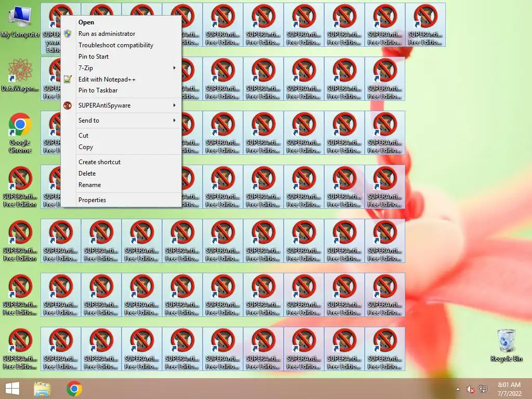The width and height of the screenshot is (532, 399).
Task: Expand the Send to submenu
Action: pos(122,121)
